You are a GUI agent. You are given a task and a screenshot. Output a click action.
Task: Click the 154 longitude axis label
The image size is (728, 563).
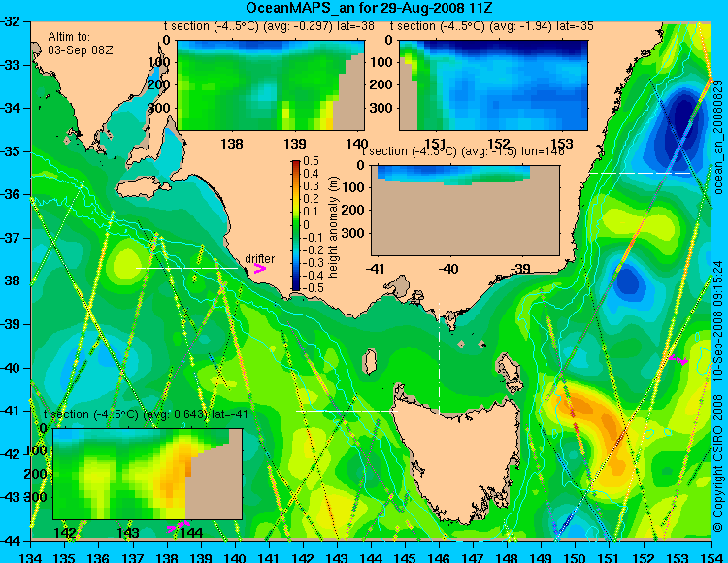point(711,557)
